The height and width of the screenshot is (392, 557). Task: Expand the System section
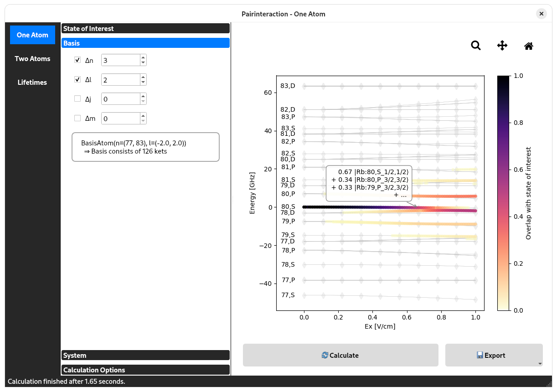[145, 356]
